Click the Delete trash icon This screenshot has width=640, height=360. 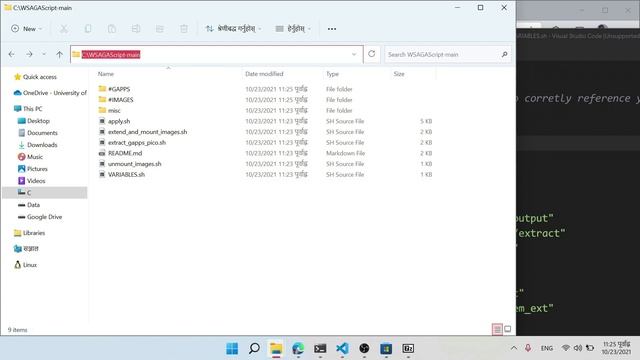tap(184, 29)
